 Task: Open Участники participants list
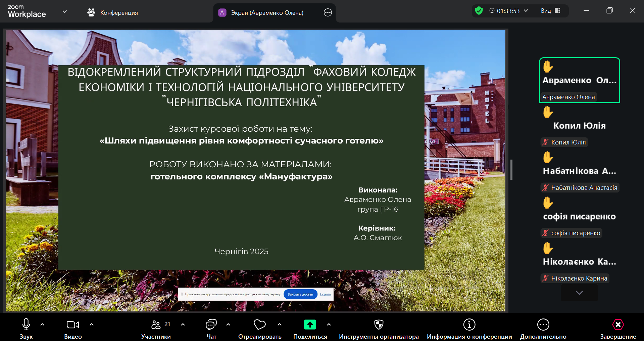[156, 325]
